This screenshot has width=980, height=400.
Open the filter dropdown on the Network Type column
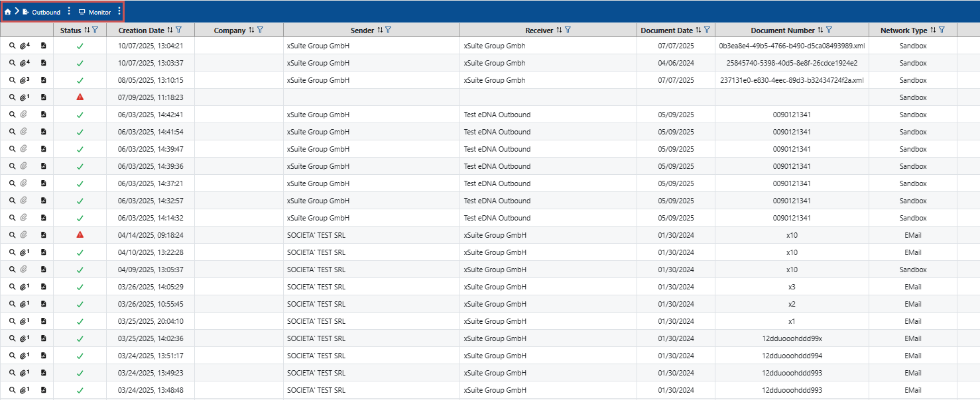942,30
